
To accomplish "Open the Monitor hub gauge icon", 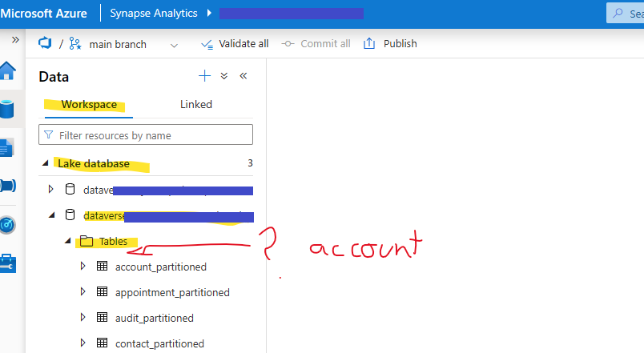I will pos(7,224).
